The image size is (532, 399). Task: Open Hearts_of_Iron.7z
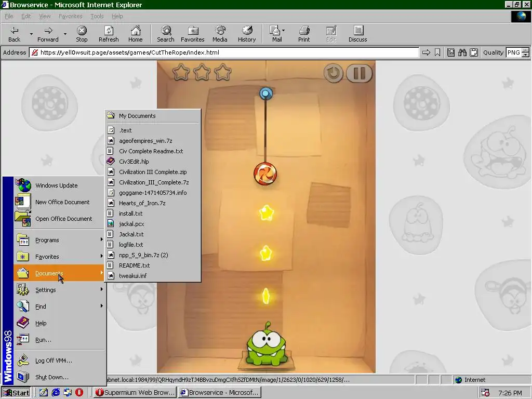[153, 203]
